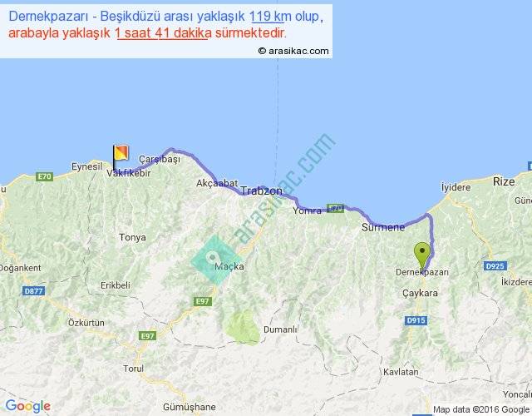Click the D925 road shield

(x=495, y=265)
